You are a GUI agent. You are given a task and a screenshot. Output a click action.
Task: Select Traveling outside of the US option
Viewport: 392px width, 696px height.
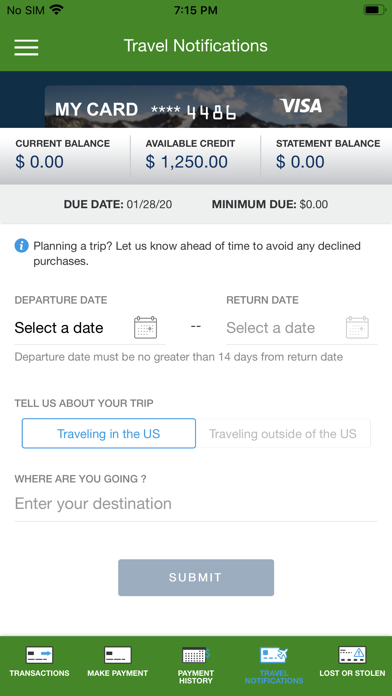(283, 433)
